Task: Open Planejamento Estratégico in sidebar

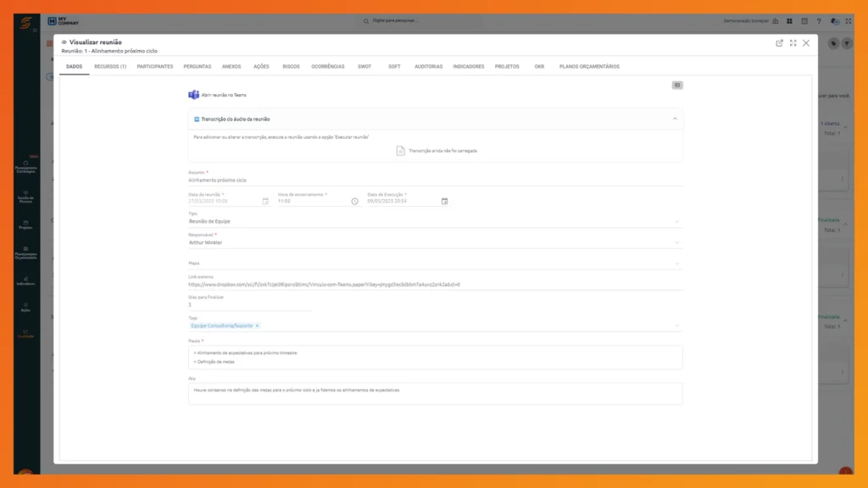Action: [25, 167]
